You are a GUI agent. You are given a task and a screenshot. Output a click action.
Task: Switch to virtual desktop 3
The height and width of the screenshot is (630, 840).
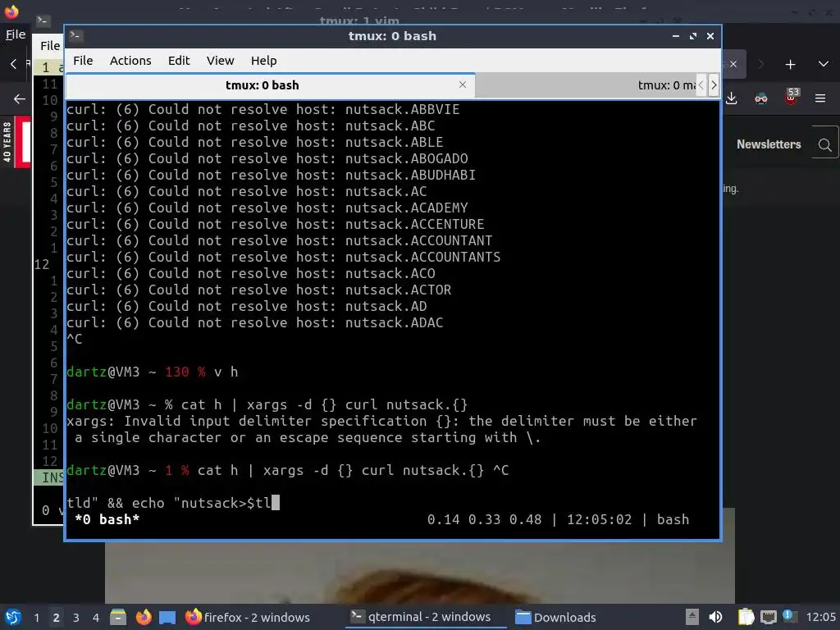coord(75,617)
